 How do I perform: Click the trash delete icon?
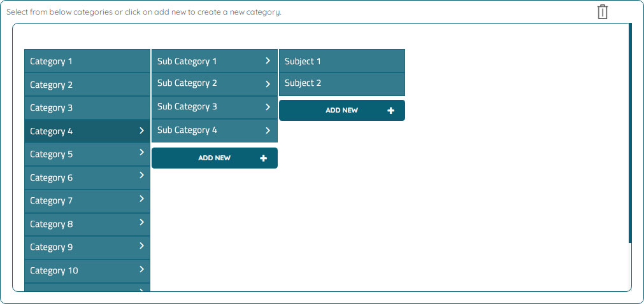602,11
